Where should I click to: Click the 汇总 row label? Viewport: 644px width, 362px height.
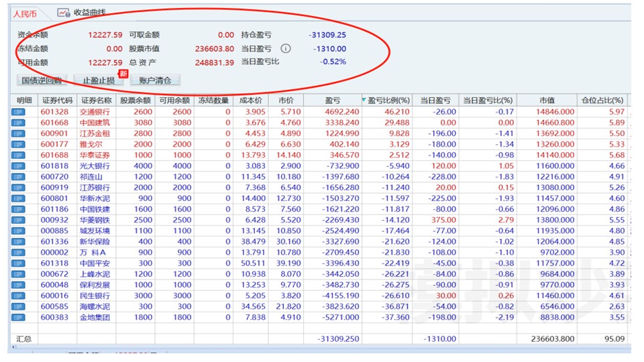tap(24, 339)
